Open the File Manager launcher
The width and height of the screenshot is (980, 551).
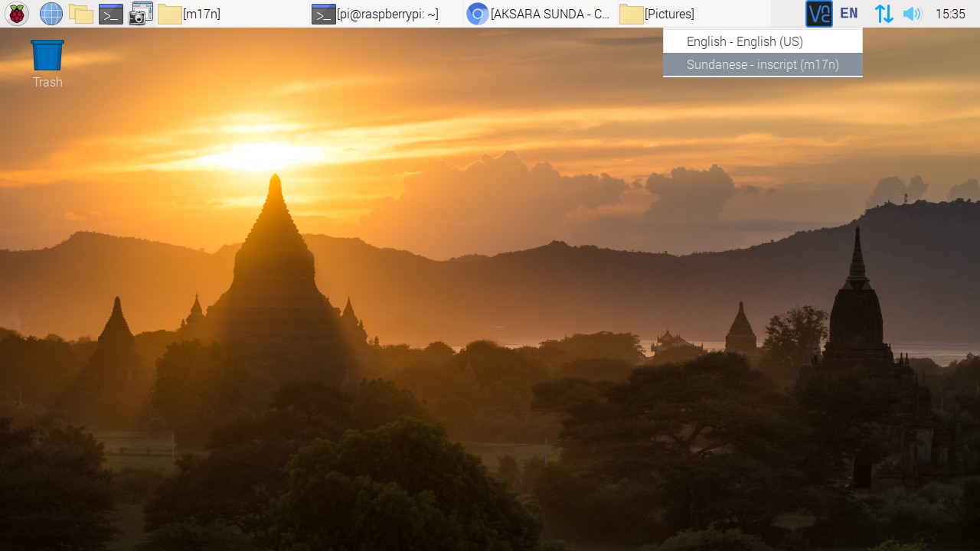pyautogui.click(x=80, y=14)
